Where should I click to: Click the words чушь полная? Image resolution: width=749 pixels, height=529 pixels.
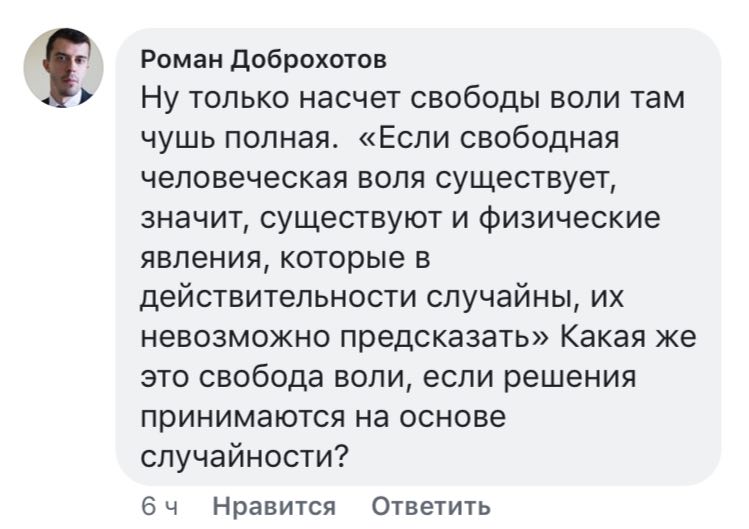[x=237, y=139]
